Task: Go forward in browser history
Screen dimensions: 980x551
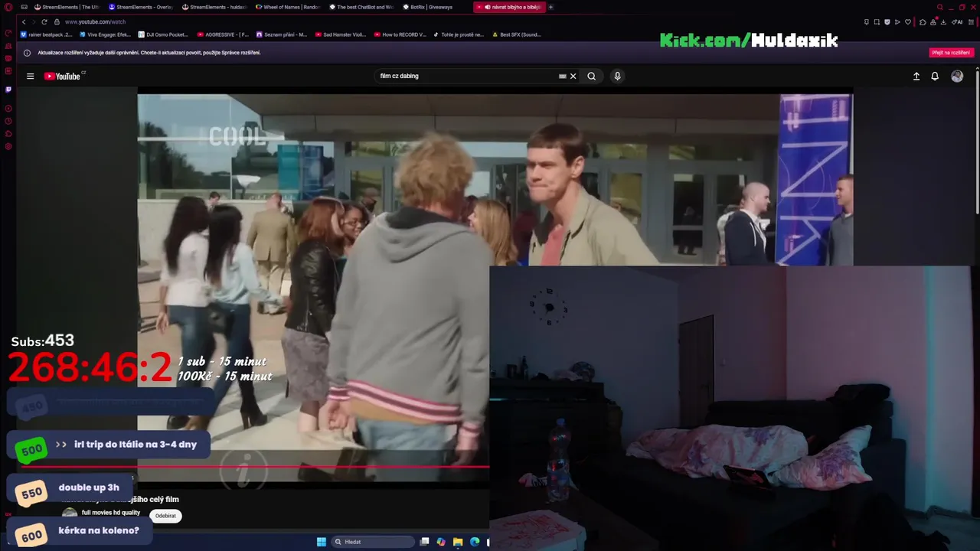Action: click(x=34, y=21)
